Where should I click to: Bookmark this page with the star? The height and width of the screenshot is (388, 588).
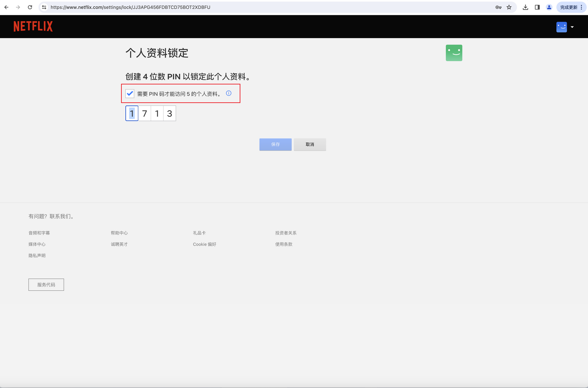tap(509, 7)
